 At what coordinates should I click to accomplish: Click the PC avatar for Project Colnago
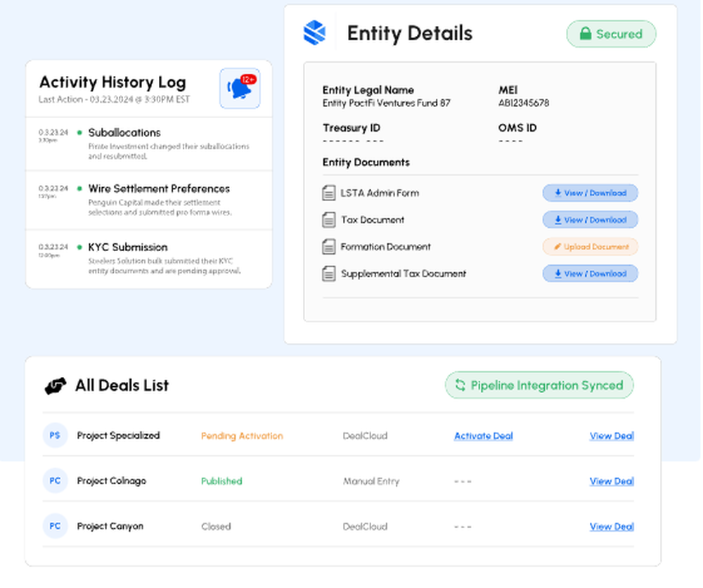pyautogui.click(x=55, y=480)
